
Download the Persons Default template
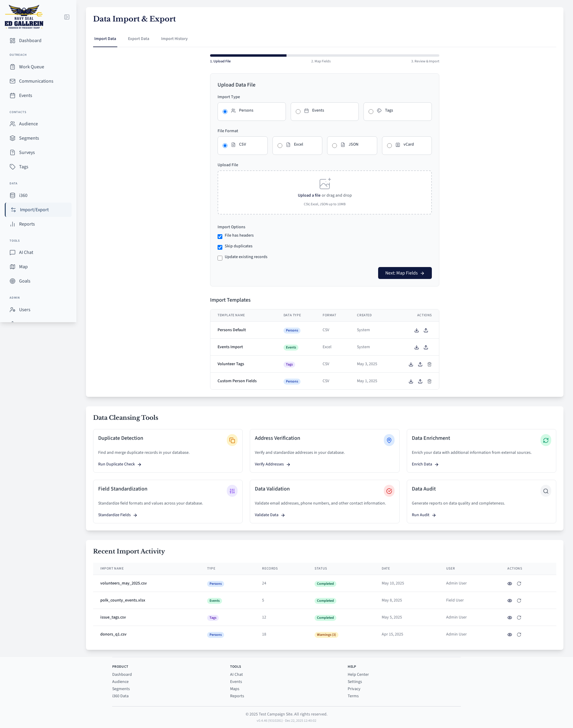coord(416,330)
